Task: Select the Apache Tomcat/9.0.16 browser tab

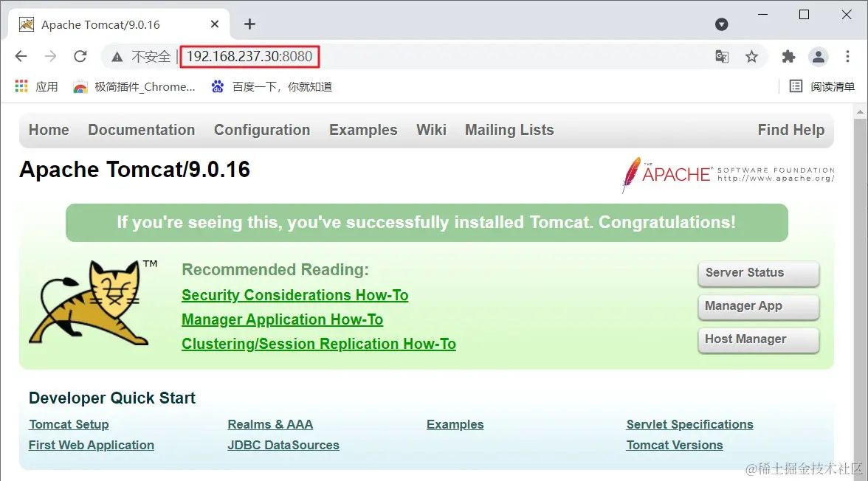Action: click(x=119, y=24)
